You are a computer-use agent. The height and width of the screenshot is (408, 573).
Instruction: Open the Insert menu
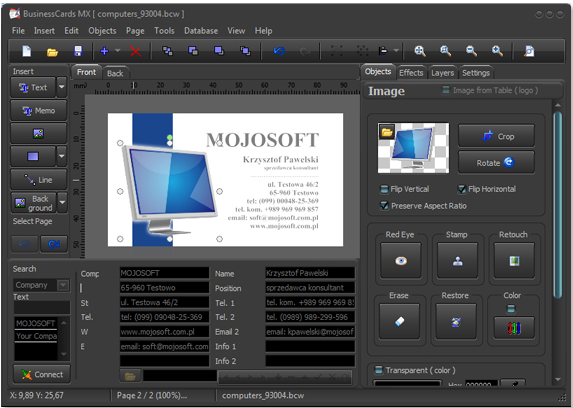44,31
